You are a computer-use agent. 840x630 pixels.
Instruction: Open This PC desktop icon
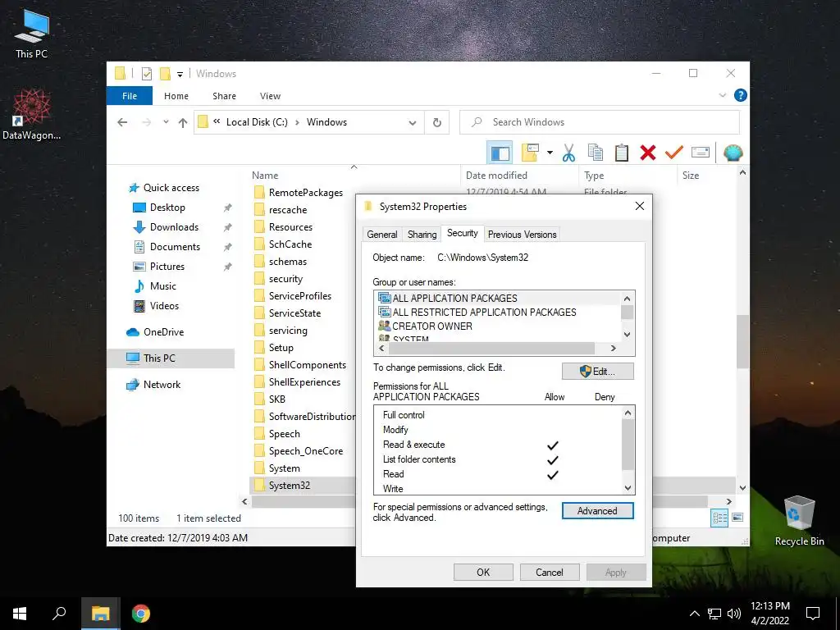click(32, 34)
